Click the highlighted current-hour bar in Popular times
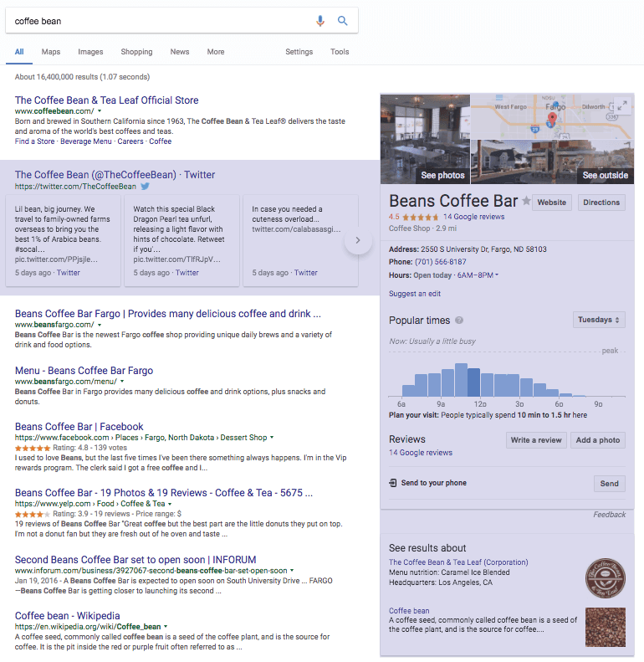The image size is (644, 662). tap(473, 382)
